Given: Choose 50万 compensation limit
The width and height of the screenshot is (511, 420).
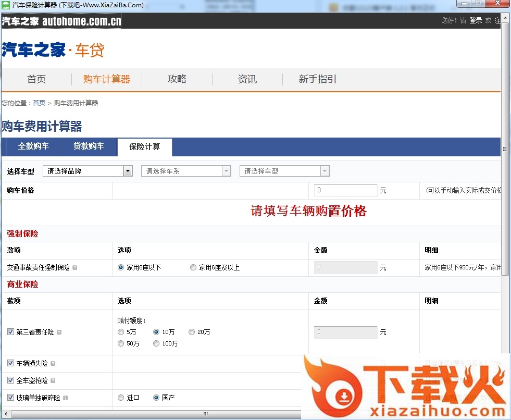Looking at the screenshot, I should (121, 343).
